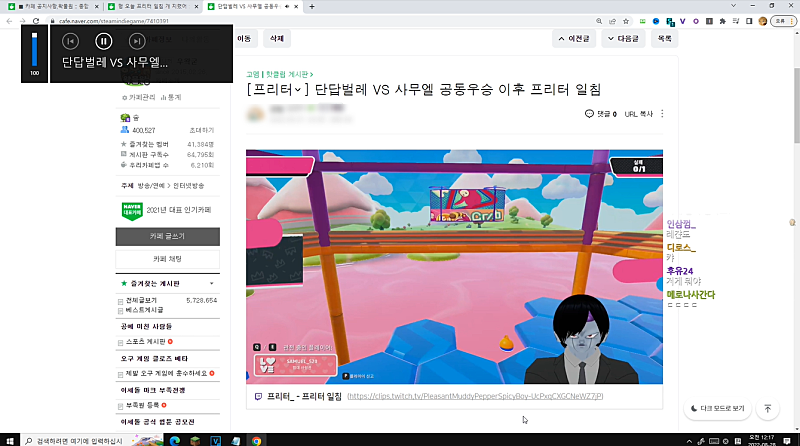Click the browser forward arrow
The width and height of the screenshot is (800, 446).
point(22,21)
